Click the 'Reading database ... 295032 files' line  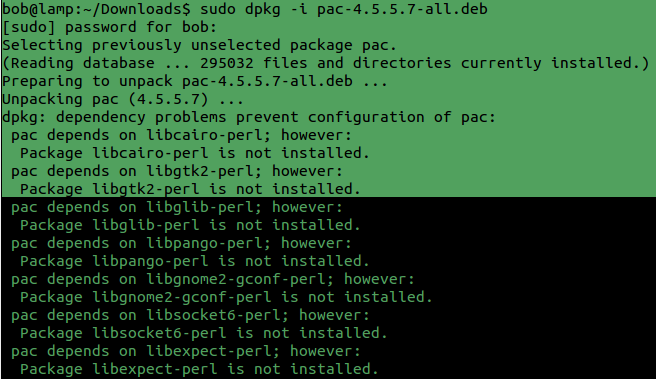pyautogui.click(x=325, y=63)
